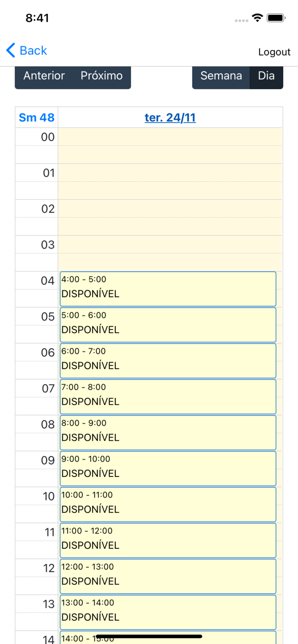Select the 12:00 - 13:00 DISPONÍVEL slot

(x=168, y=576)
